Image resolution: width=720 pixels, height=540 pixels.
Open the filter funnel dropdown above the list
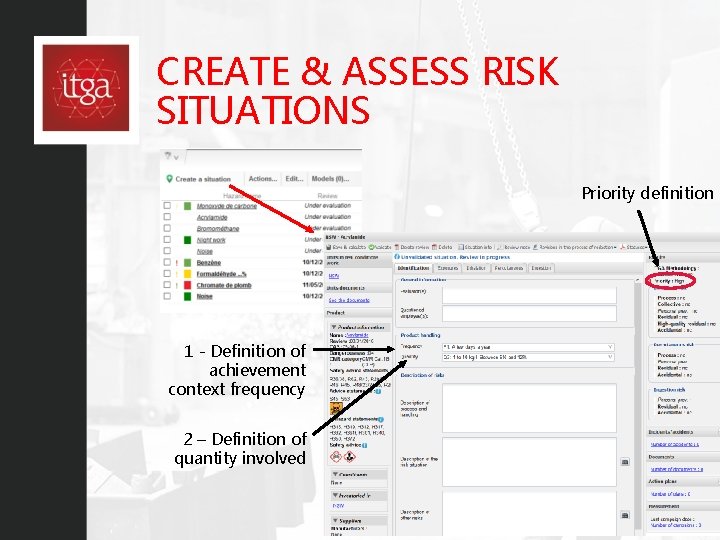(171, 157)
